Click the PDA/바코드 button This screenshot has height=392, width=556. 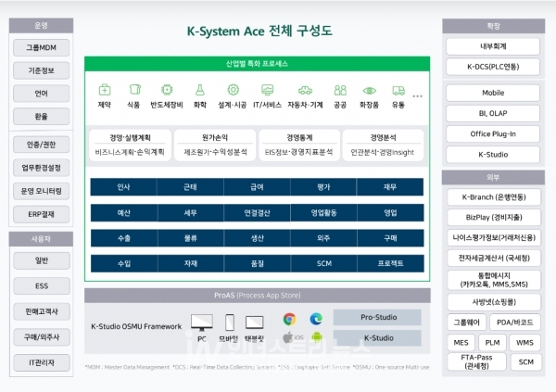[515, 322]
